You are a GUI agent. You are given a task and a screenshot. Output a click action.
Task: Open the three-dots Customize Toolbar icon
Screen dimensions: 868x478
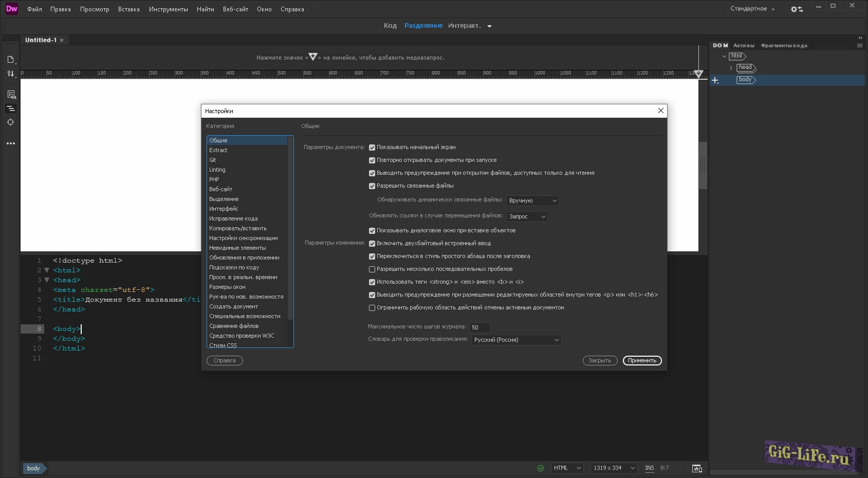10,143
